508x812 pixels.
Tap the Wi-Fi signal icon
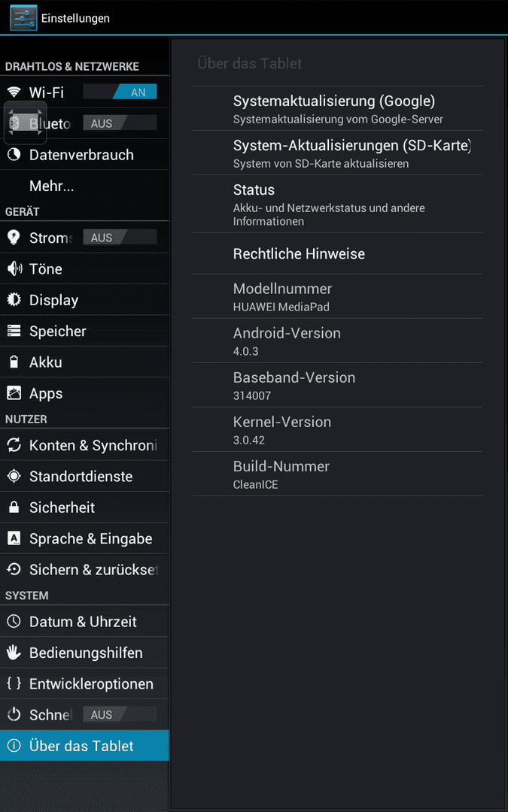click(14, 92)
